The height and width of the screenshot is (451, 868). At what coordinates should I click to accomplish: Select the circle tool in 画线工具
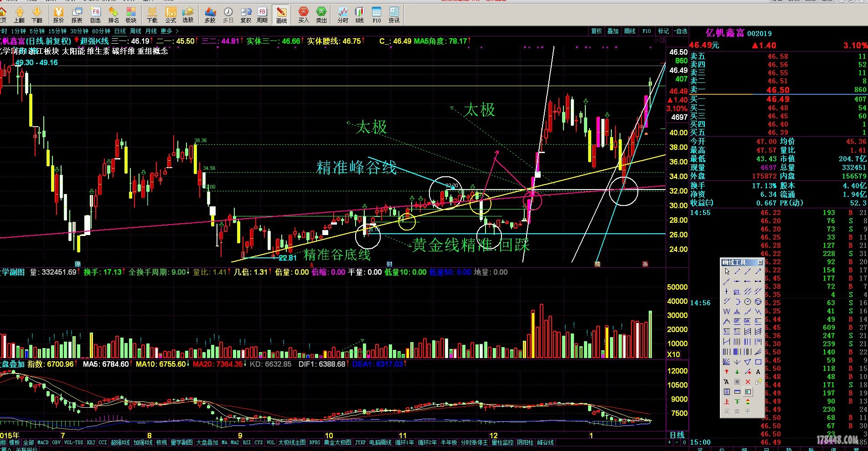point(747,301)
